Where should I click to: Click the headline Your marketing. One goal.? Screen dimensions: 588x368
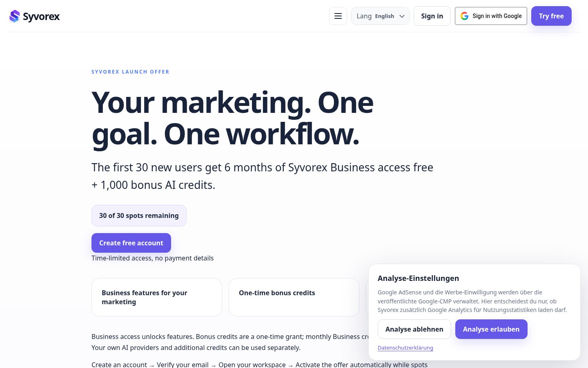pyautogui.click(x=232, y=118)
